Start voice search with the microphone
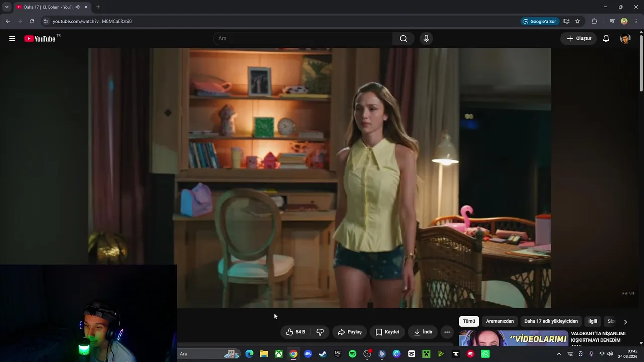The image size is (644, 362). coord(426,39)
